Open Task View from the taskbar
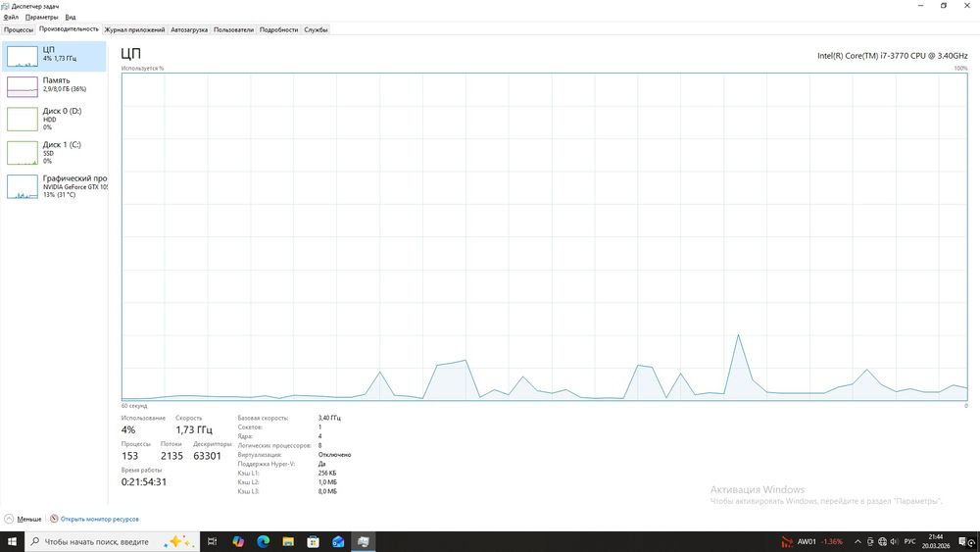The width and height of the screenshot is (980, 552). point(212,541)
